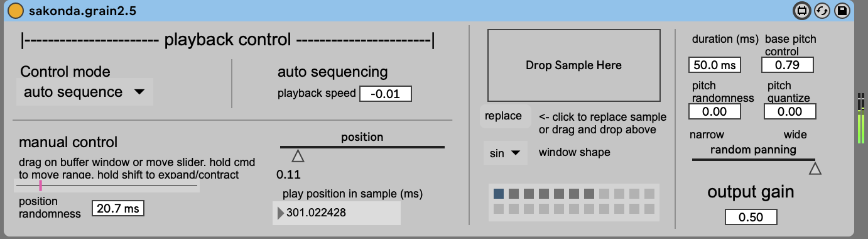This screenshot has height=239, width=868.
Task: Click the pink manual control range slider
Action: 41,185
